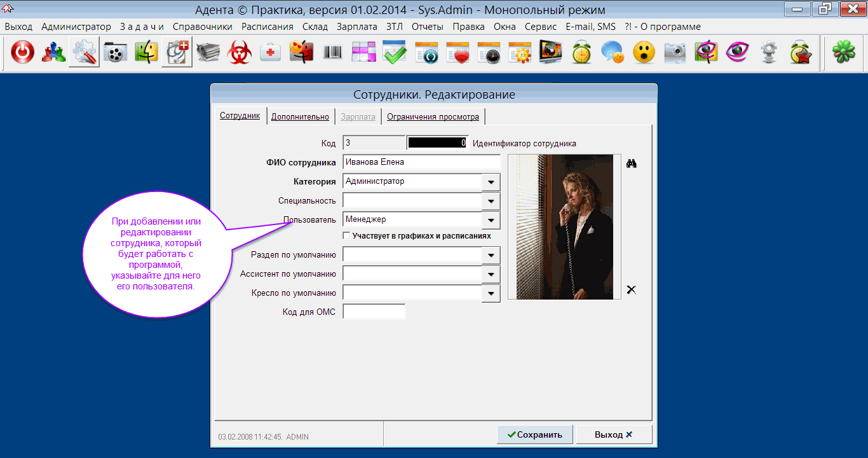Click the first aid kit icon
Screen dimensions: 868x458
coord(270,53)
